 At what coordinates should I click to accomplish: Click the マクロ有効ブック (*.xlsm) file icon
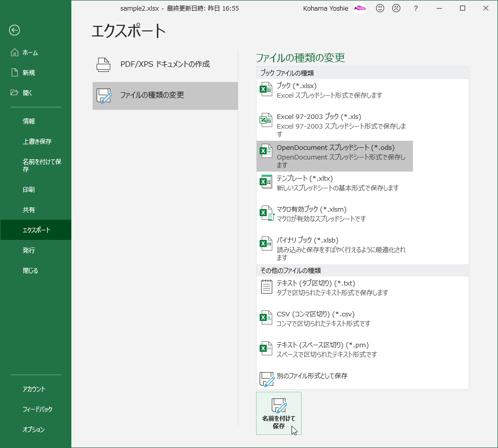click(x=267, y=213)
